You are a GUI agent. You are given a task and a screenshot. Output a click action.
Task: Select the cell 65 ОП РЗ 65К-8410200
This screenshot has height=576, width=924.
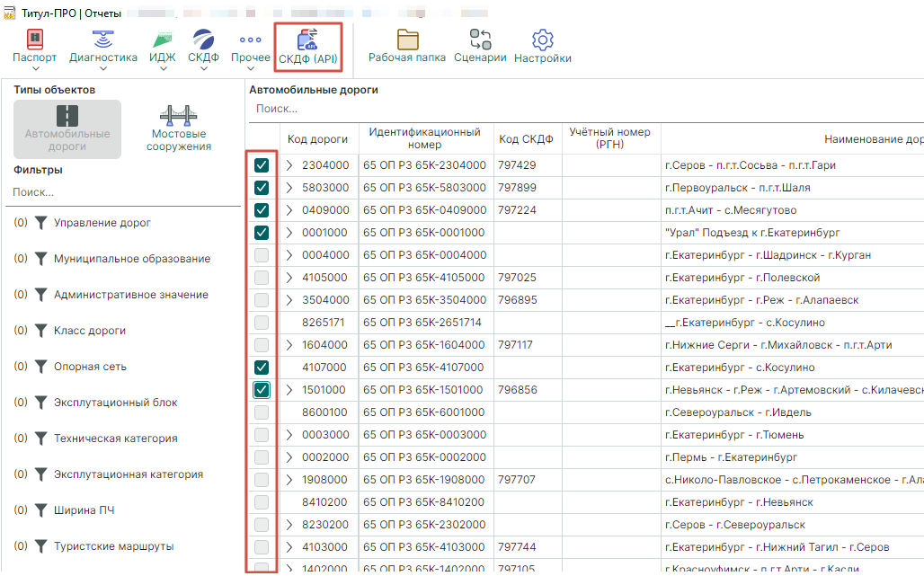click(425, 502)
